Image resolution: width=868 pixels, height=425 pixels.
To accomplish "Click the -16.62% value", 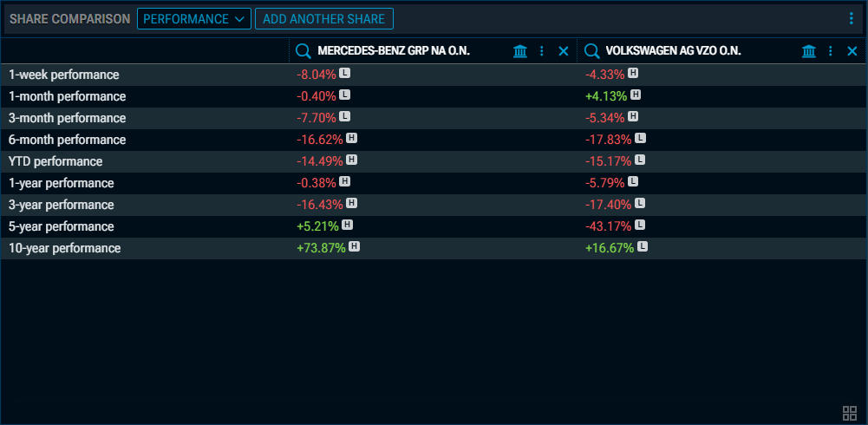I will pyautogui.click(x=320, y=140).
